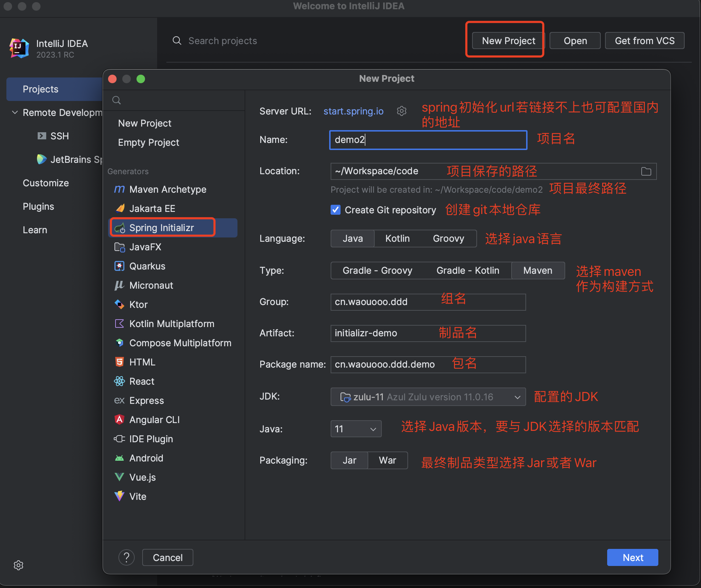Open the JDK zulu-11 dropdown

tap(428, 397)
